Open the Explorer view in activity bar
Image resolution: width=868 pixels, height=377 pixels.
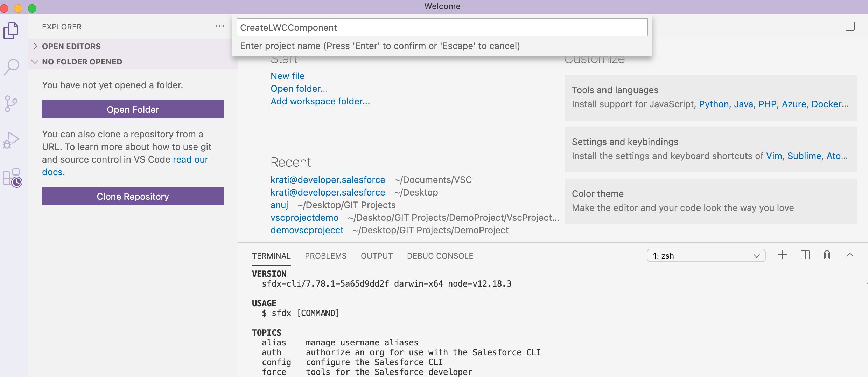coord(11,31)
